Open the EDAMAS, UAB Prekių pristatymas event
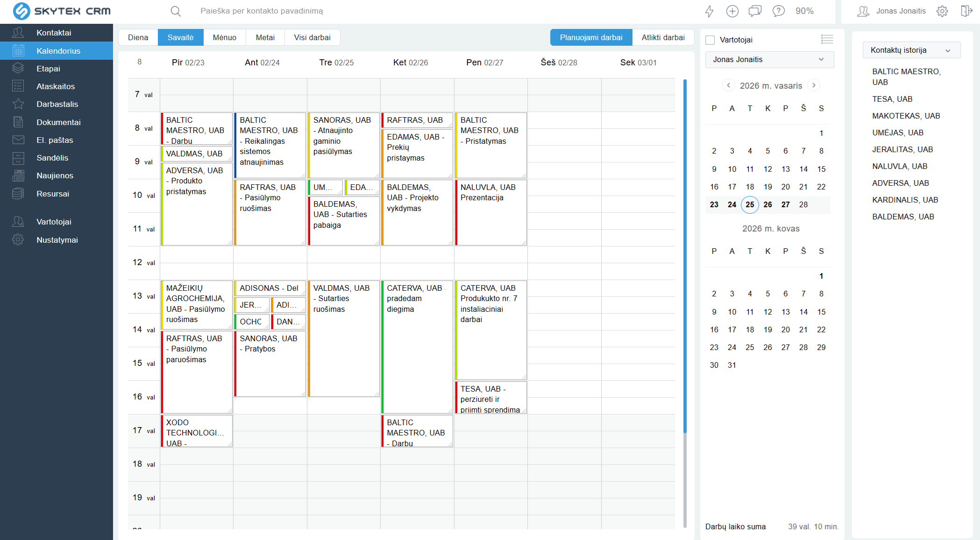 417,154
